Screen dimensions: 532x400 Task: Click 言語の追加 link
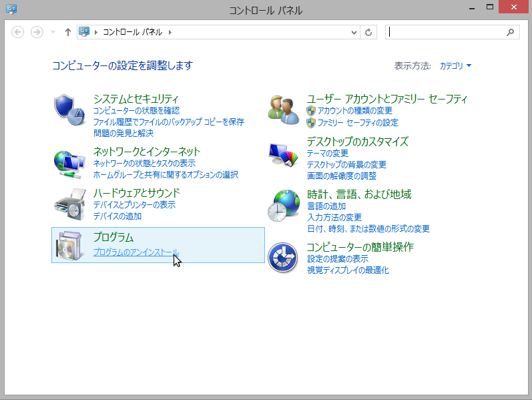(x=326, y=206)
